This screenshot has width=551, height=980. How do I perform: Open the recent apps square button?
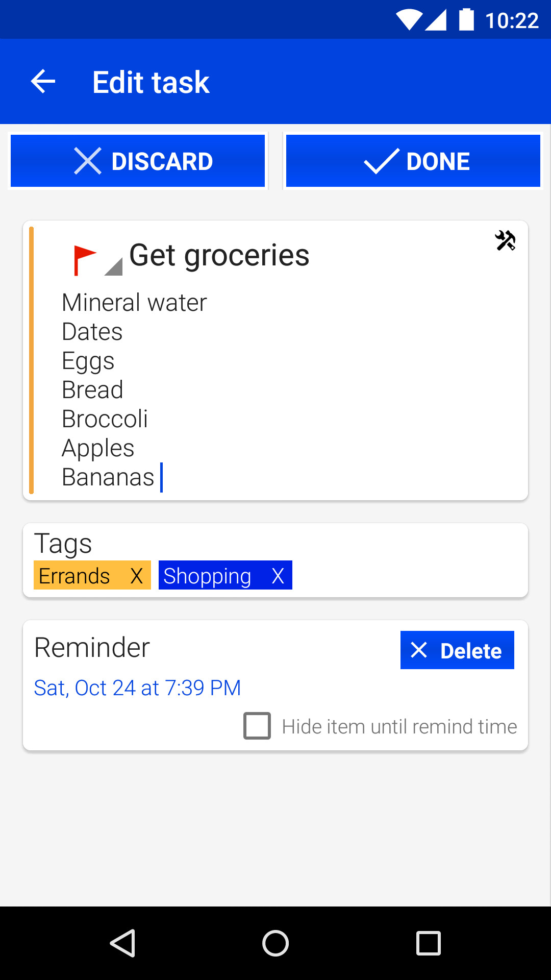coord(428,943)
